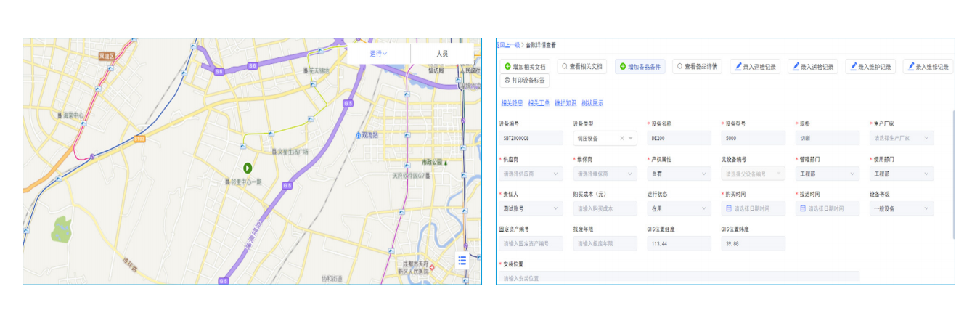Viewport: 980px width, 334px height.
Task: Click the 返回上一级 breadcrumb link
Action: (x=507, y=45)
